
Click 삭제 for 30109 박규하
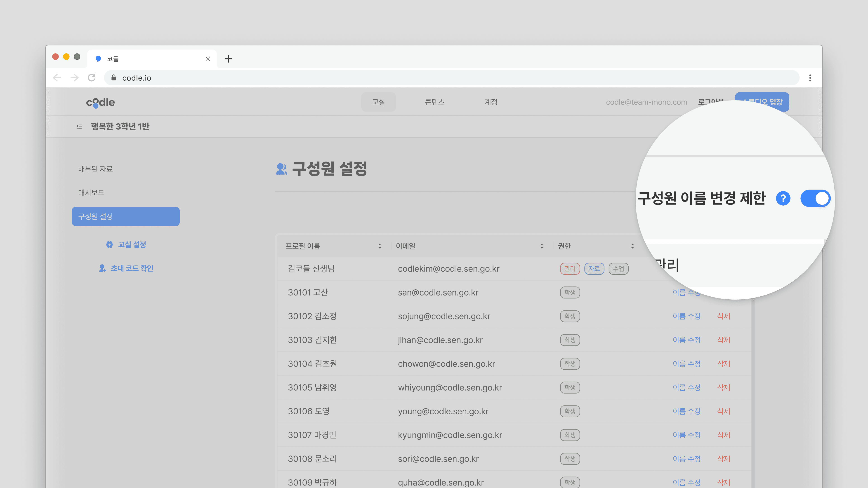coord(723,482)
